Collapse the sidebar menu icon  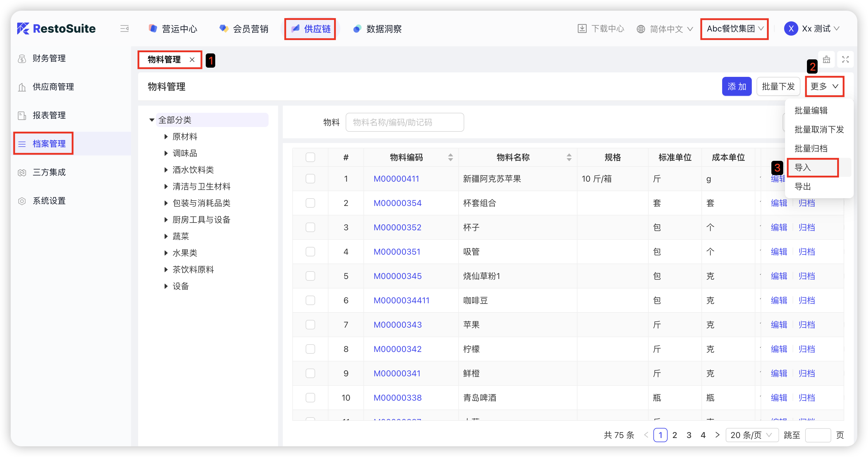124,29
